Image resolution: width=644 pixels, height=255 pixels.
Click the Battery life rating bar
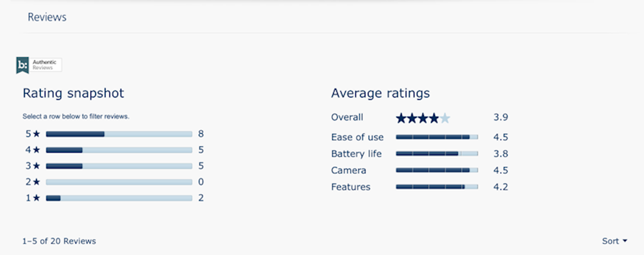tap(436, 153)
